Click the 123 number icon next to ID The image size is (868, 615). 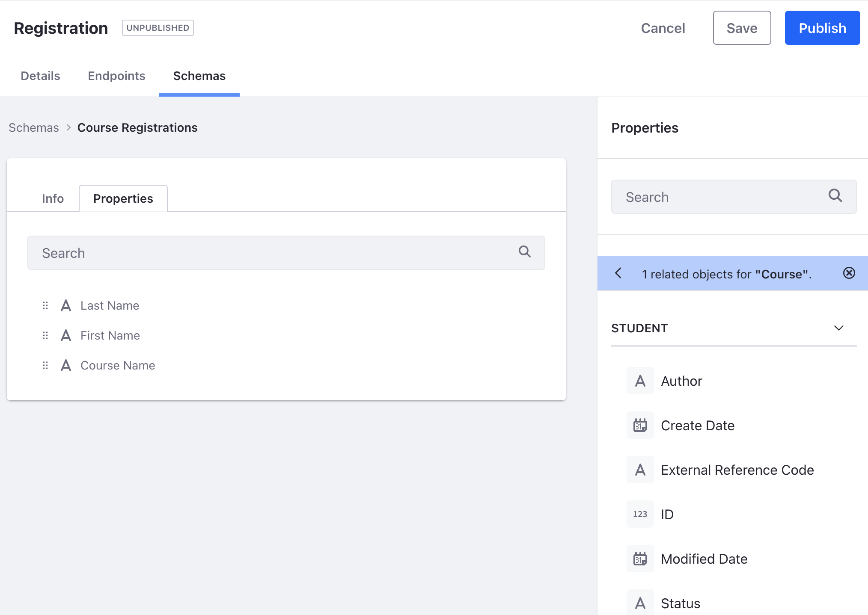point(640,514)
